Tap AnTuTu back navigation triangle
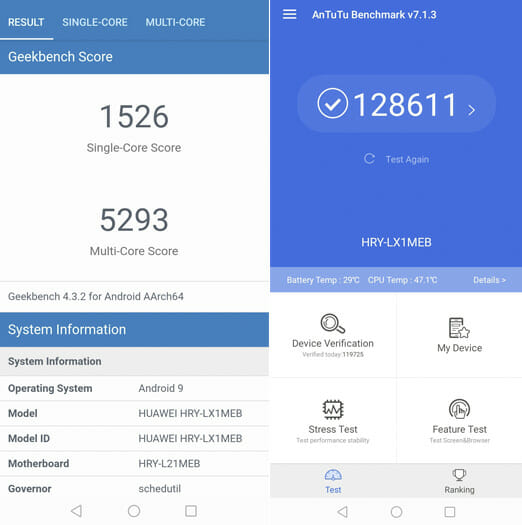Viewport: 522px width, 525px height. tap(342, 512)
